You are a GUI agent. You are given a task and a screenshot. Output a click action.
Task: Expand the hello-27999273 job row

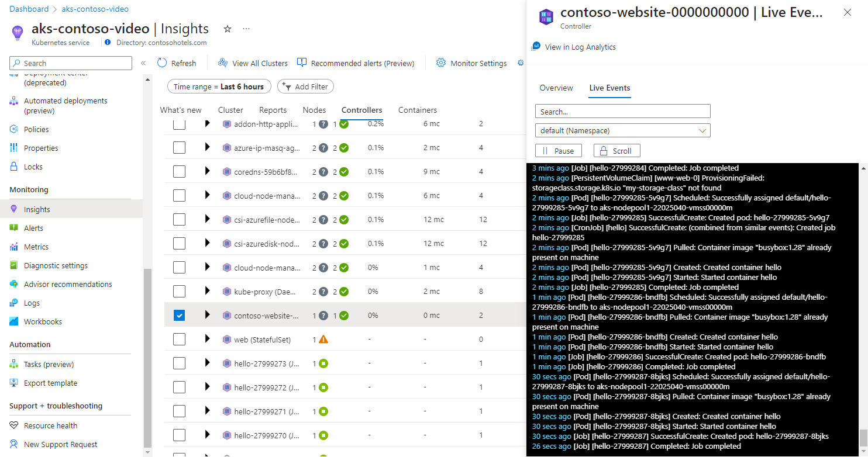pos(207,363)
